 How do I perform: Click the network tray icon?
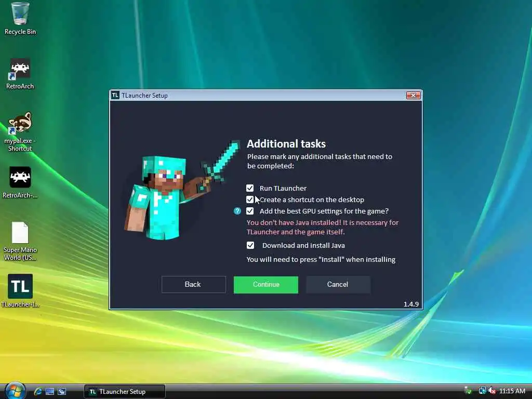[x=482, y=391]
